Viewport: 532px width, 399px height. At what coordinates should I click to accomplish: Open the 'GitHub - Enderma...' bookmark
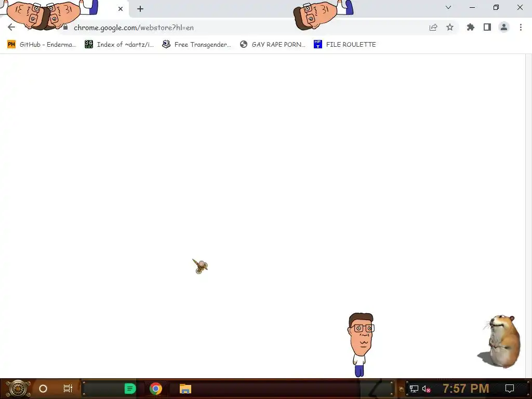(42, 45)
